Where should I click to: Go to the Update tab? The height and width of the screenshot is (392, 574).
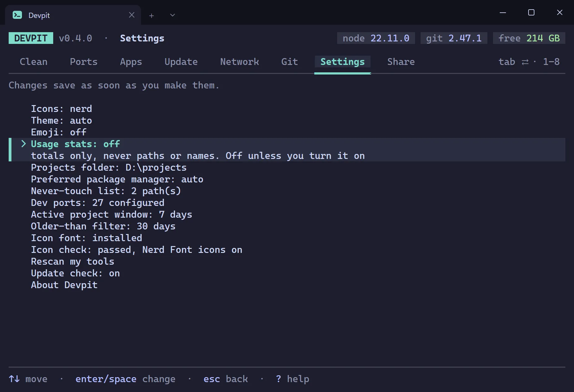click(181, 62)
